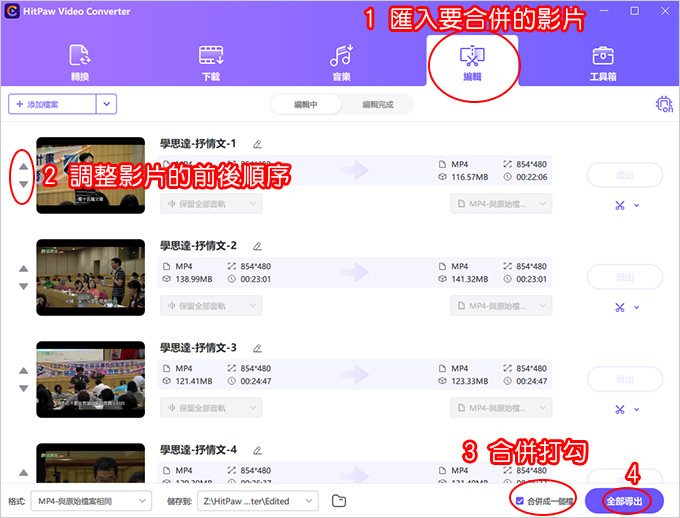This screenshot has height=518, width=680.
Task: Rename 學思達-抒情文-4 with pencil icon
Action: 257,450
